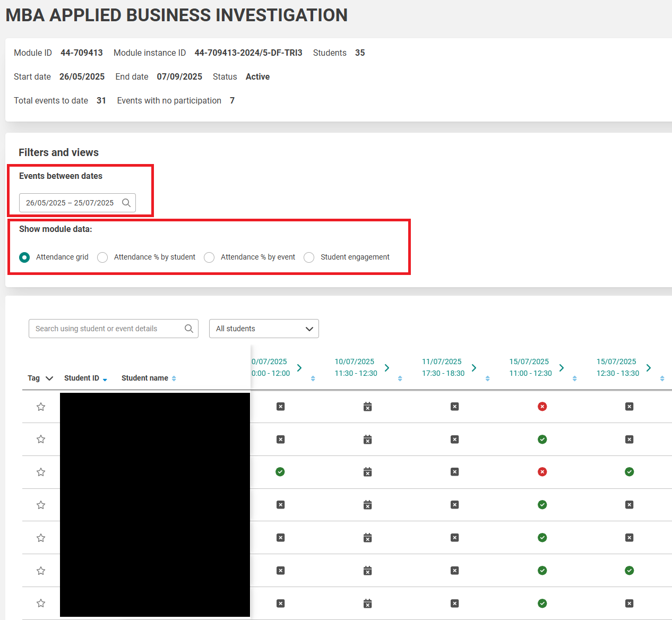Click seventh-row green present check under 15/07/2025 11:00
Image resolution: width=672 pixels, height=620 pixels.
(x=542, y=604)
